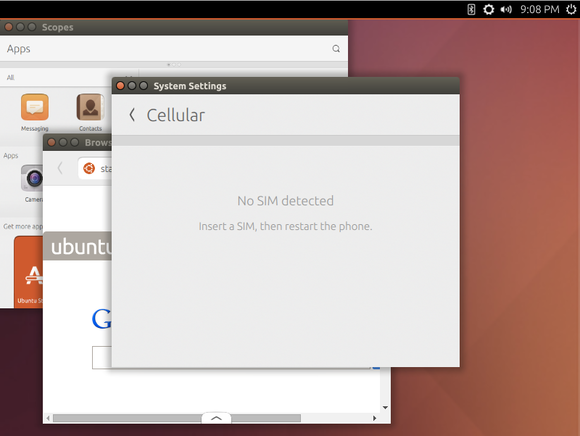Click the Browser bottom edge chevron handle

click(216, 418)
